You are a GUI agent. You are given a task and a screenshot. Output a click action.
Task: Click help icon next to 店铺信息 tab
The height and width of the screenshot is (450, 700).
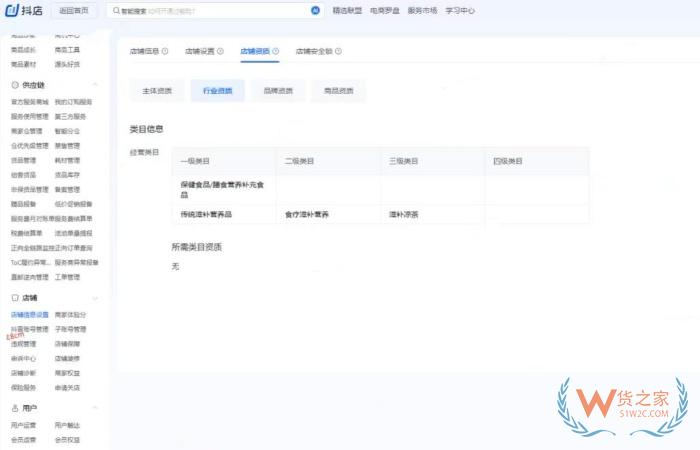click(x=165, y=51)
